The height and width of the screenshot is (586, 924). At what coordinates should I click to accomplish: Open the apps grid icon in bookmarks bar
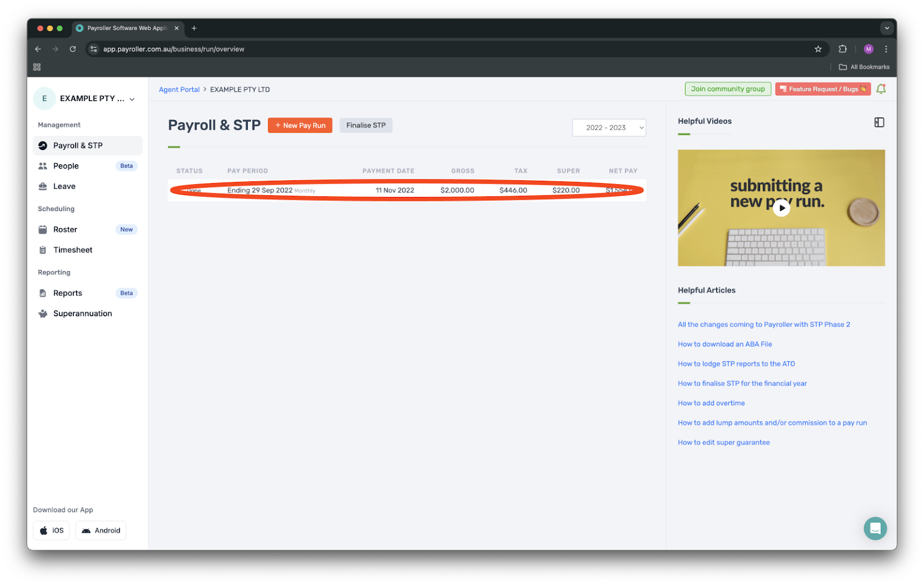(x=37, y=67)
